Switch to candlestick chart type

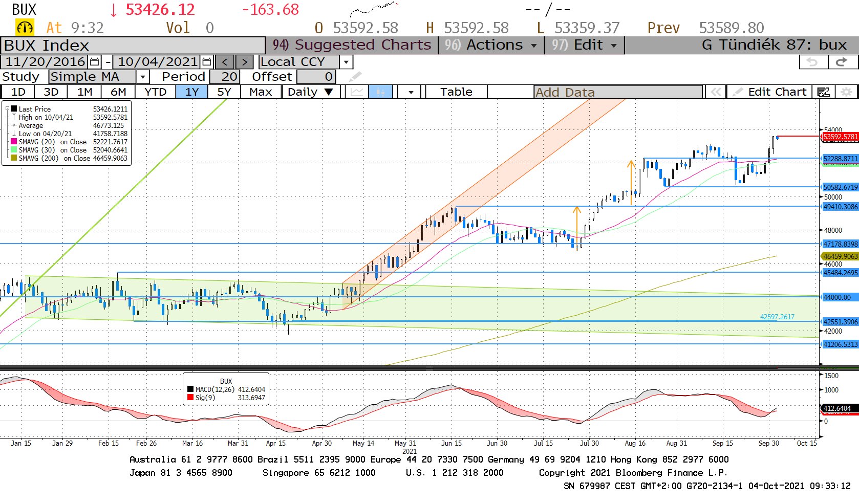(380, 92)
